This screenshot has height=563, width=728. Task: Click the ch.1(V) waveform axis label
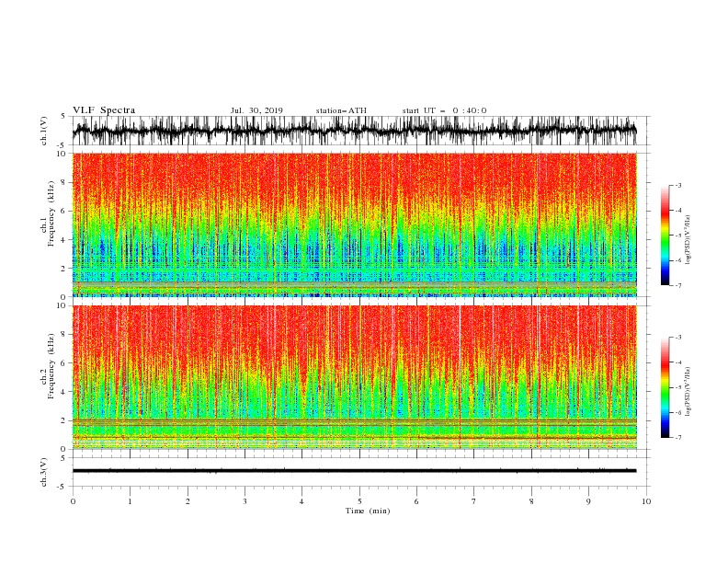click(x=44, y=131)
